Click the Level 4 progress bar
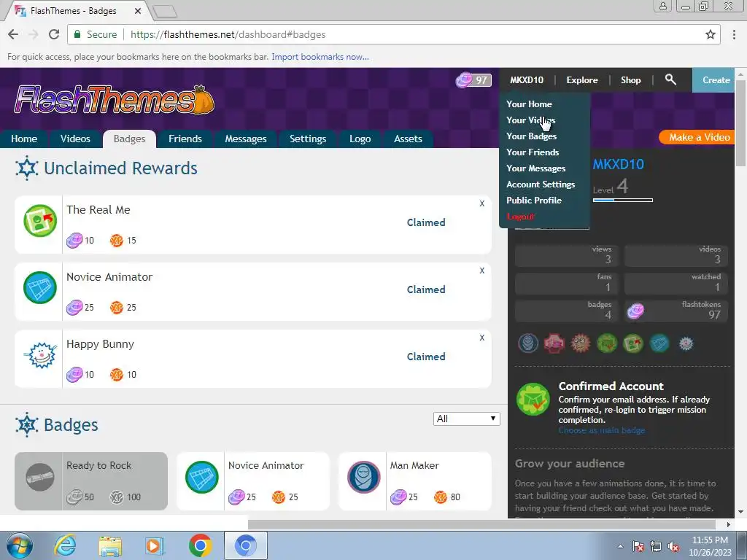This screenshot has width=747, height=560. pyautogui.click(x=623, y=200)
